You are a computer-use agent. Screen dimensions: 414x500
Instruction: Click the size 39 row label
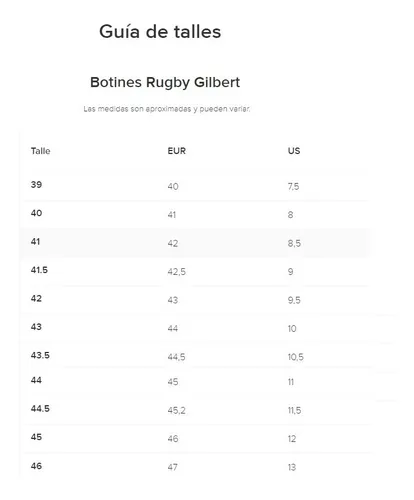tap(36, 185)
